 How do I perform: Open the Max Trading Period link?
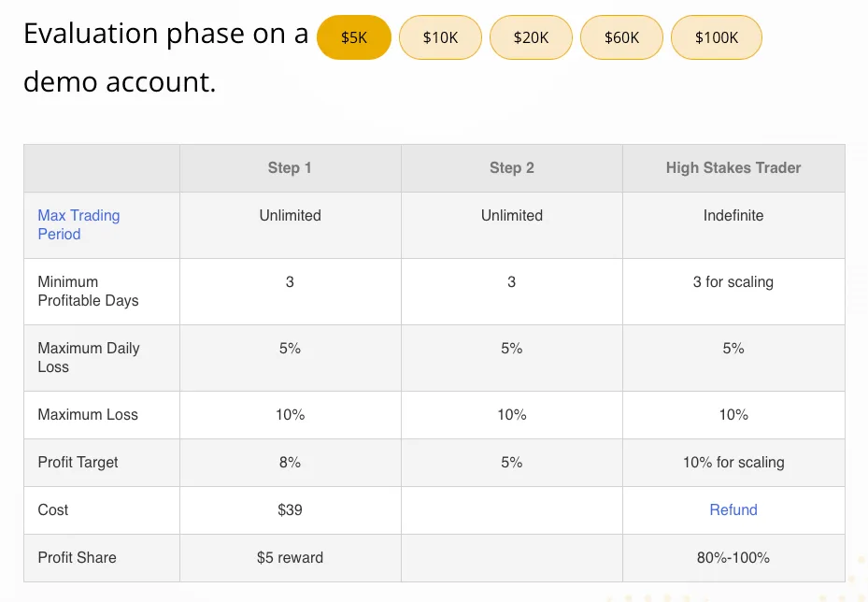click(78, 224)
